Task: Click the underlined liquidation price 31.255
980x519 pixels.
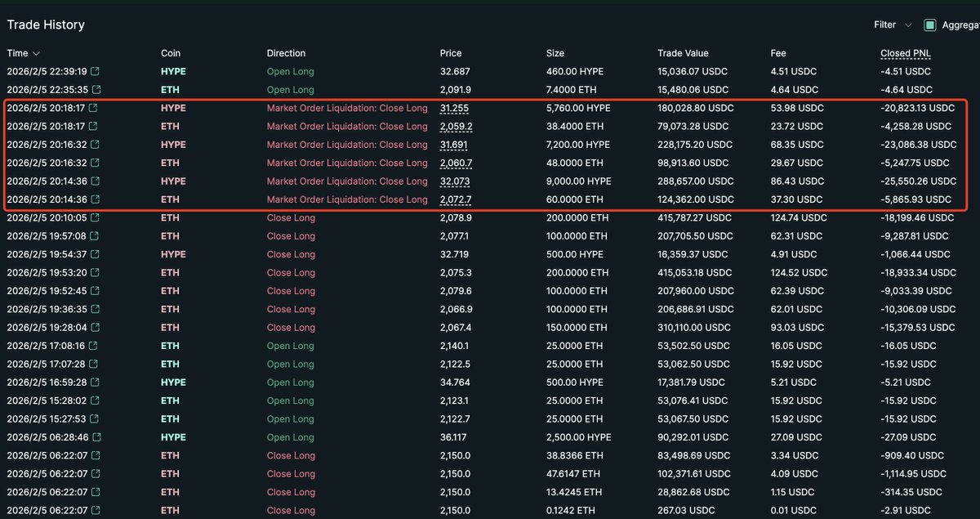Action: (454, 108)
